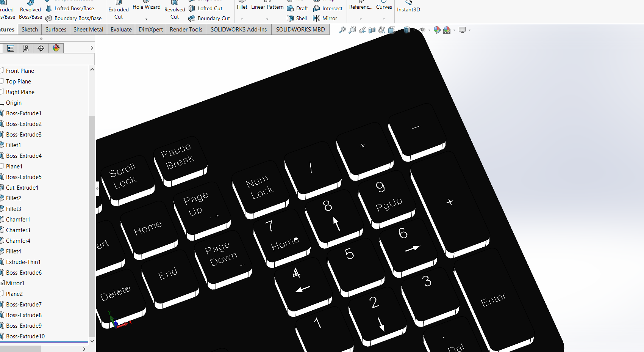Toggle Instant3D mode
This screenshot has height=352, width=644.
(x=408, y=7)
